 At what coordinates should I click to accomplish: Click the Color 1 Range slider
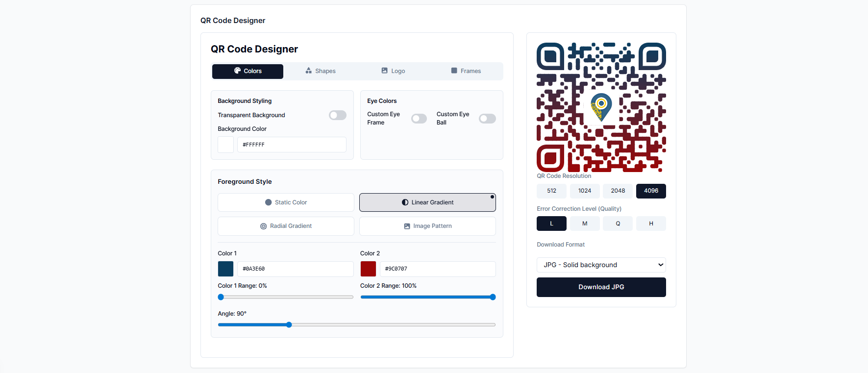pyautogui.click(x=286, y=297)
